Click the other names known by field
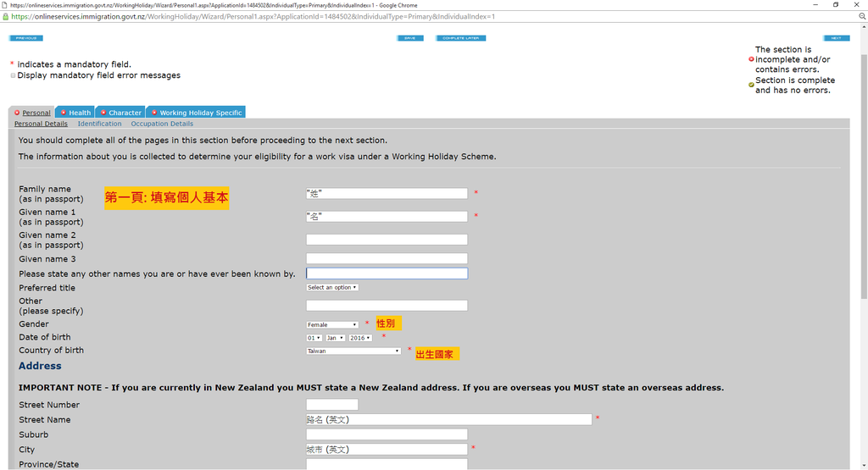The height and width of the screenshot is (470, 868). coord(387,274)
